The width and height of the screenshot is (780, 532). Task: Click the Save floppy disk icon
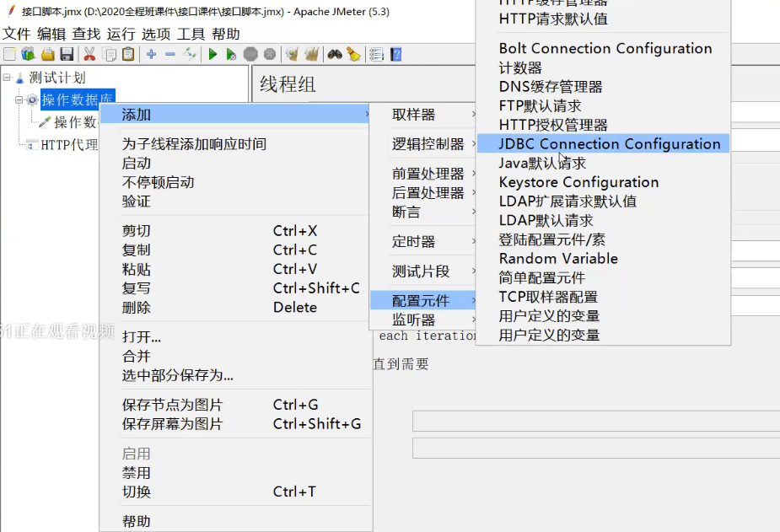[67, 54]
